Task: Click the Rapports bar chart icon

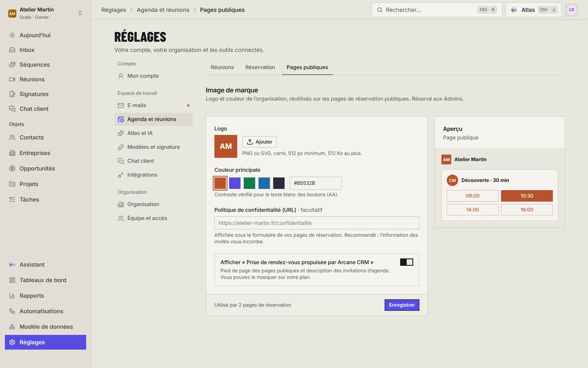Action: [12, 296]
